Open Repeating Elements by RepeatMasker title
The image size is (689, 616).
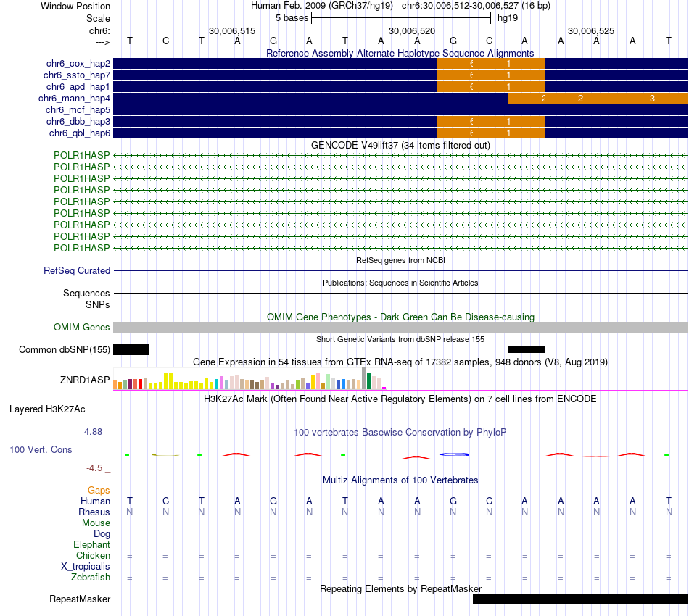tap(400, 588)
